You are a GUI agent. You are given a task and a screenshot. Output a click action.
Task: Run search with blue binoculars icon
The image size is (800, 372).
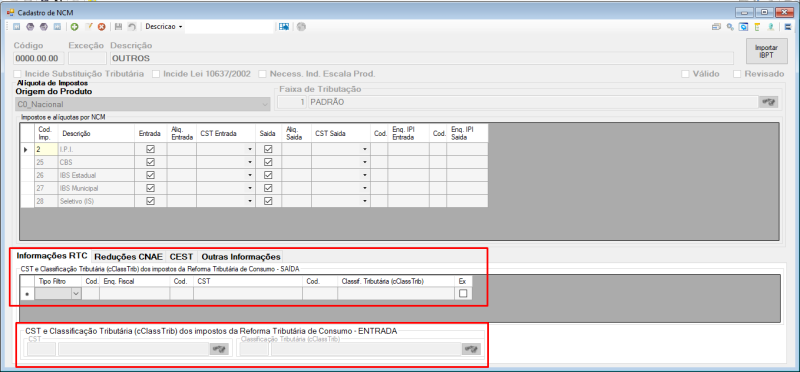point(284,27)
